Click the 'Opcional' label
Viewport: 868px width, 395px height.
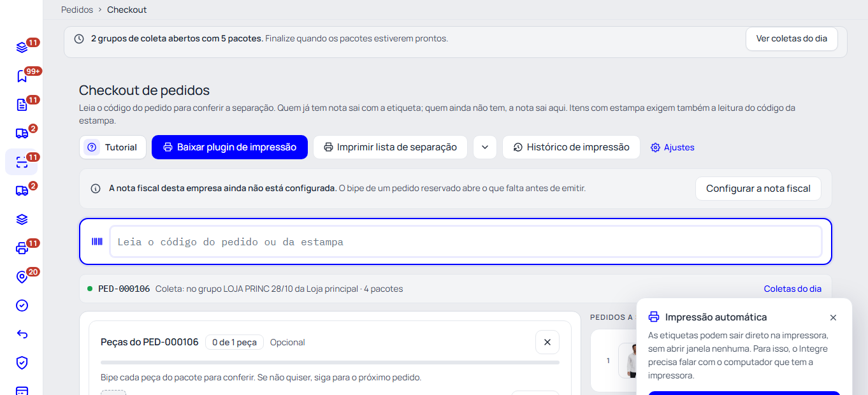(x=287, y=342)
